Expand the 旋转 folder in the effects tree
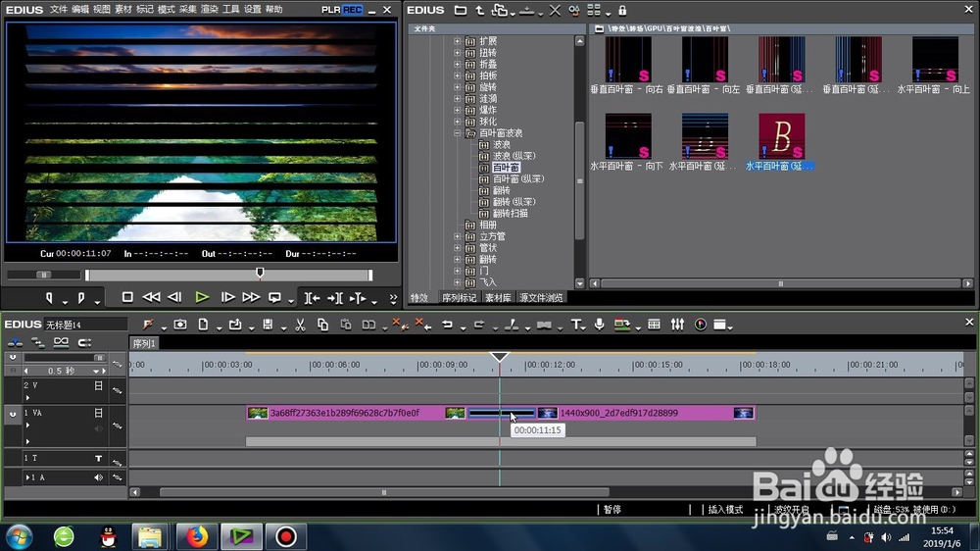This screenshot has width=980, height=551. pos(458,87)
